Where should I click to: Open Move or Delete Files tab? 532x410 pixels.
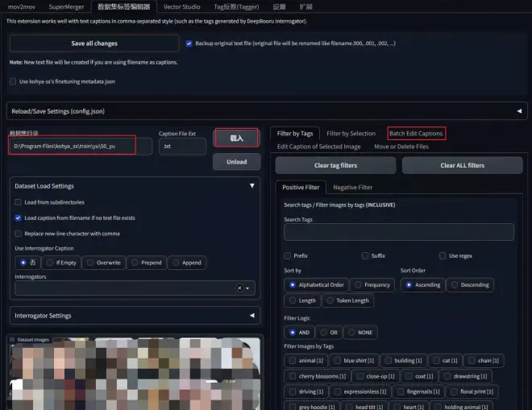coord(401,147)
